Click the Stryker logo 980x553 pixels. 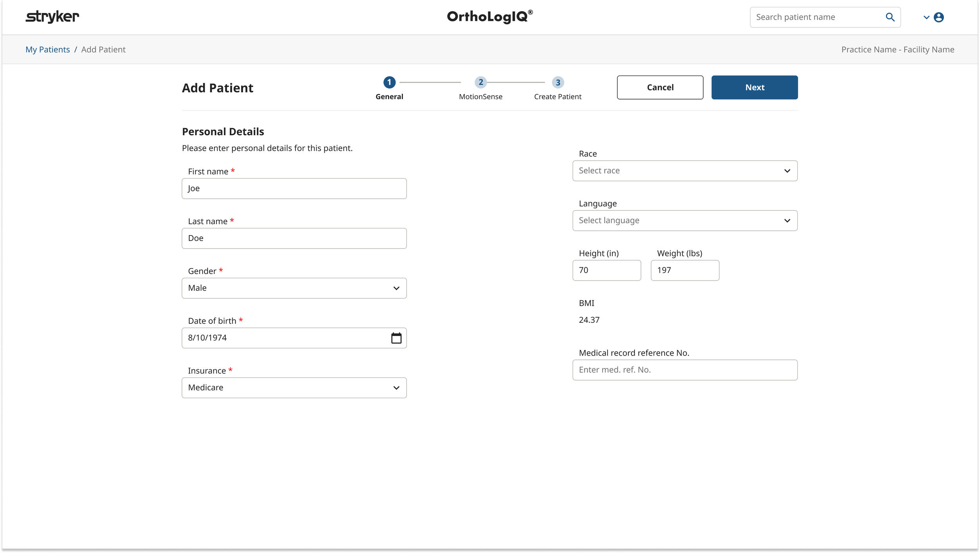[x=52, y=16]
